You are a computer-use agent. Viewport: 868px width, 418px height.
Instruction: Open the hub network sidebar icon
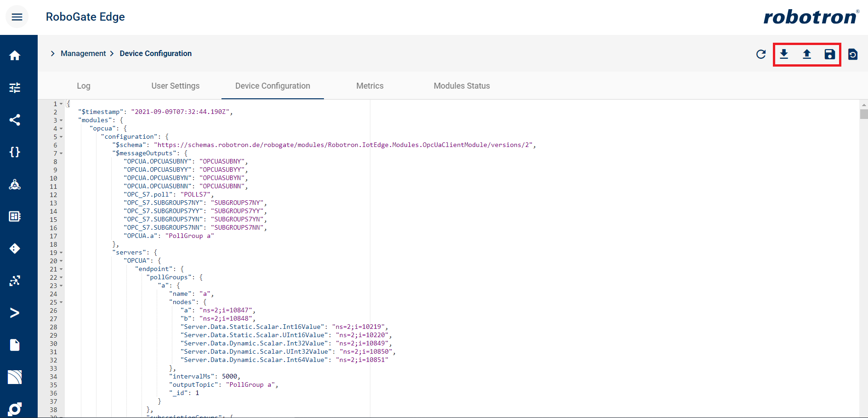pyautogui.click(x=15, y=184)
